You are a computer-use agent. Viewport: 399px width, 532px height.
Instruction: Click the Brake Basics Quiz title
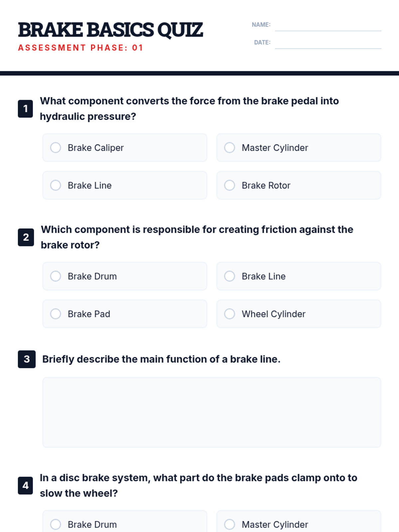110,30
